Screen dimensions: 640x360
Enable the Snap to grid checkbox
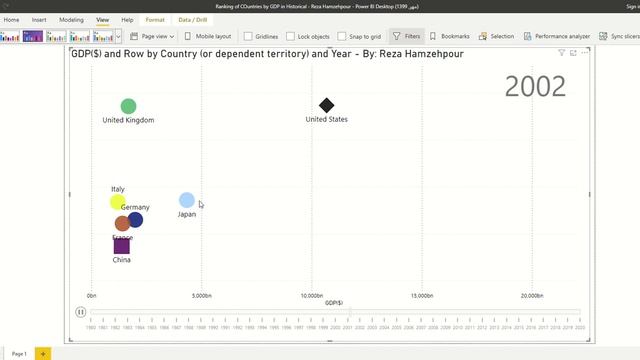342,36
